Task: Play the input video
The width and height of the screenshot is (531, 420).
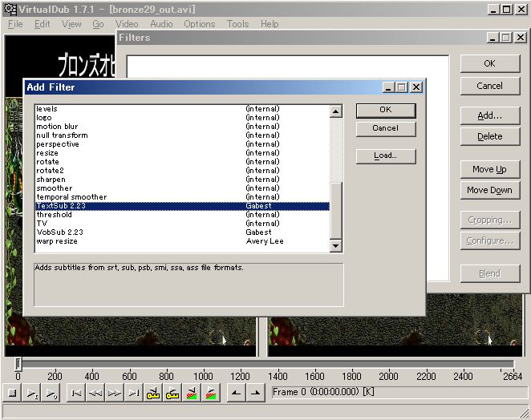Action: [31, 393]
